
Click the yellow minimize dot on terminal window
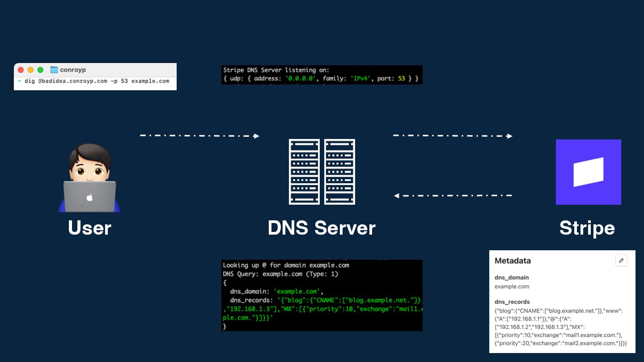click(30, 70)
